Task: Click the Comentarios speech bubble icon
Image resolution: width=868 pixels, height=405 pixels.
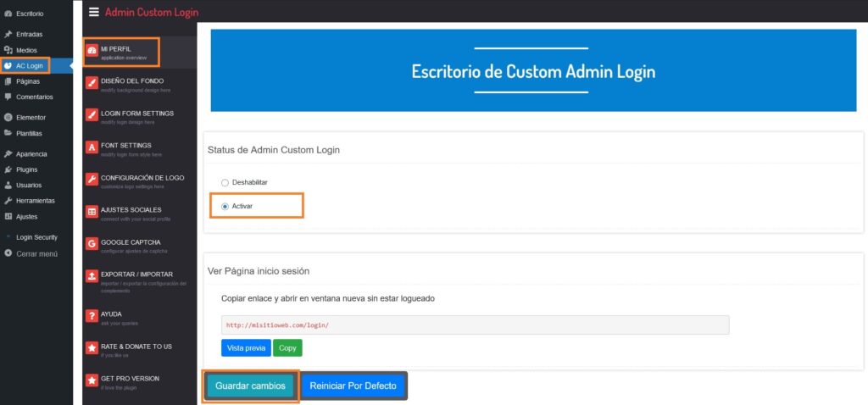Action: pyautogui.click(x=8, y=97)
